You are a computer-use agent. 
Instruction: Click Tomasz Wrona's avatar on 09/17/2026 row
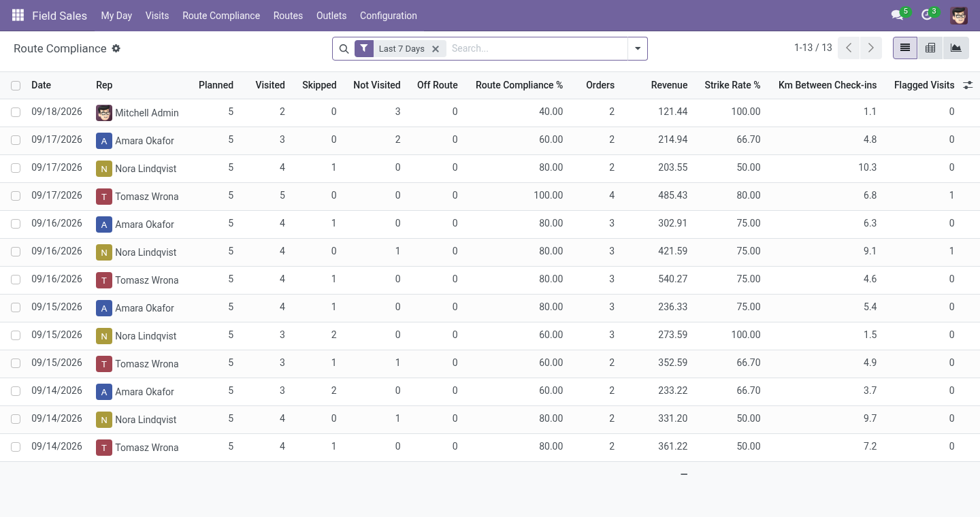(103, 196)
